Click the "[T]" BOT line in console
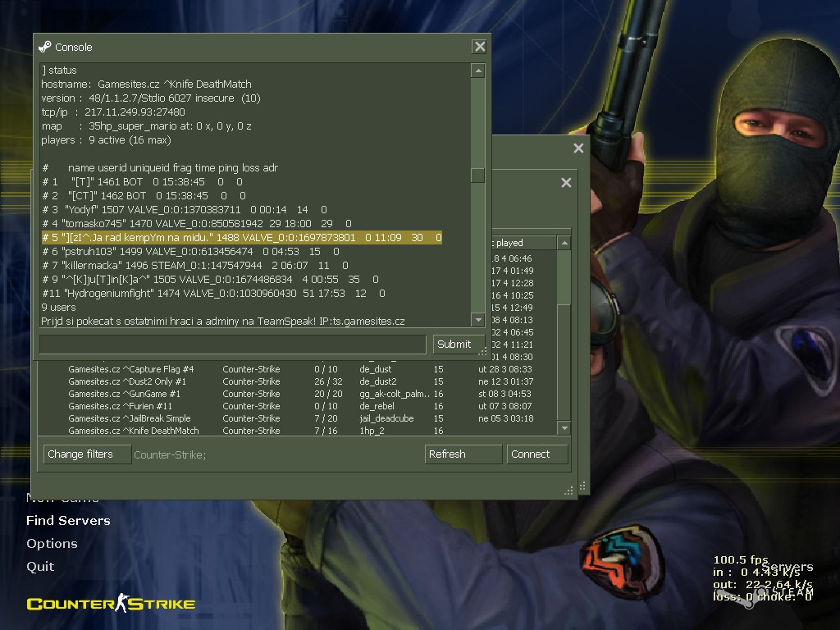840x630 pixels. point(143,181)
